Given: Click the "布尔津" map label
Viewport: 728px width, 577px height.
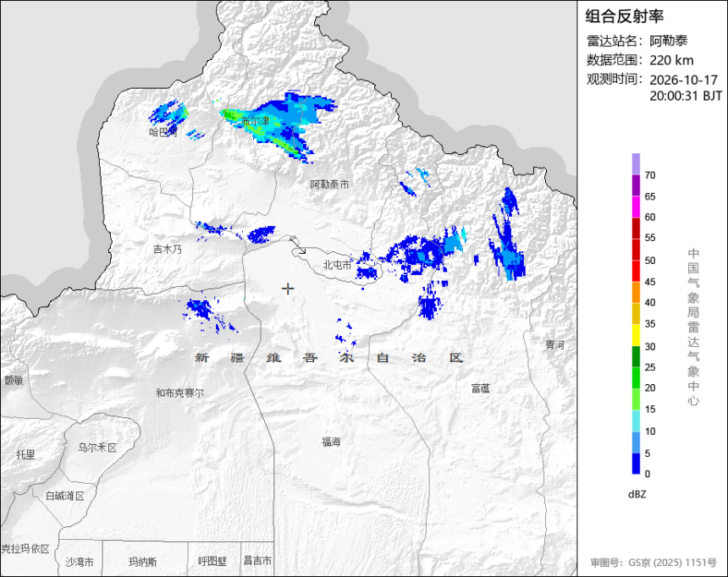Looking at the screenshot, I should pyautogui.click(x=256, y=121).
